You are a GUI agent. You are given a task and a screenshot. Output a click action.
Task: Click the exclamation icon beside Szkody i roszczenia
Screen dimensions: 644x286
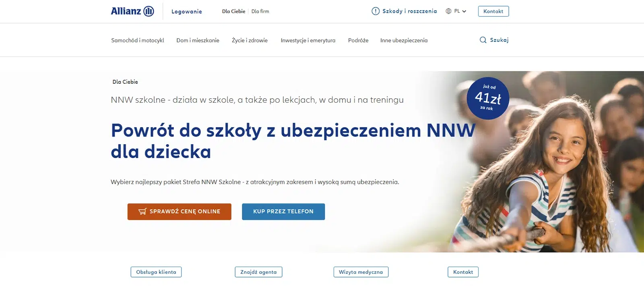(x=376, y=11)
